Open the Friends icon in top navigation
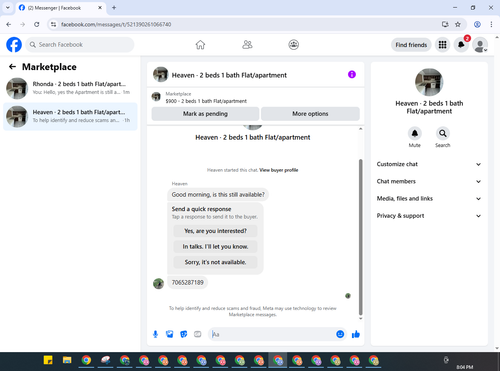The height and width of the screenshot is (371, 500). click(247, 45)
